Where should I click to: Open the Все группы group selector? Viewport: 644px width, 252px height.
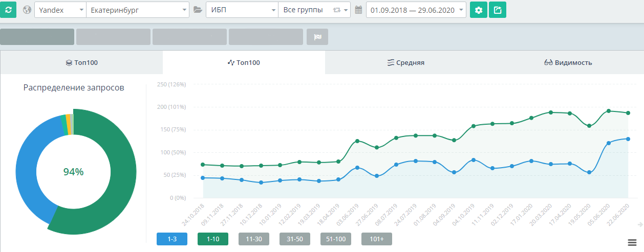[313, 10]
